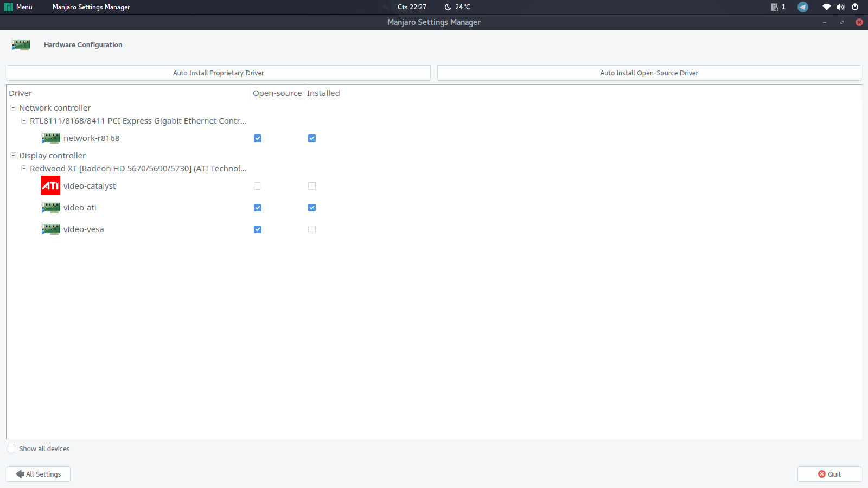868x488 pixels.
Task: Click the video-vesa card icon
Action: tap(51, 229)
